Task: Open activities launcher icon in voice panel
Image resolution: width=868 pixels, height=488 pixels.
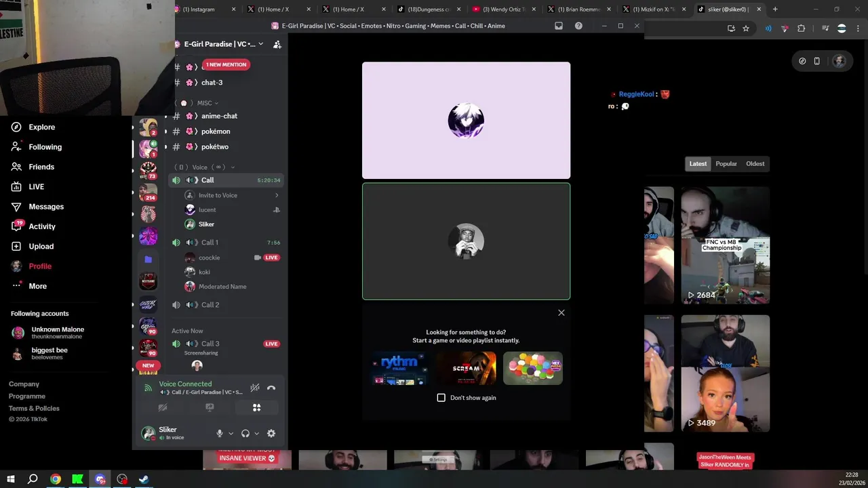Action: coord(256,407)
